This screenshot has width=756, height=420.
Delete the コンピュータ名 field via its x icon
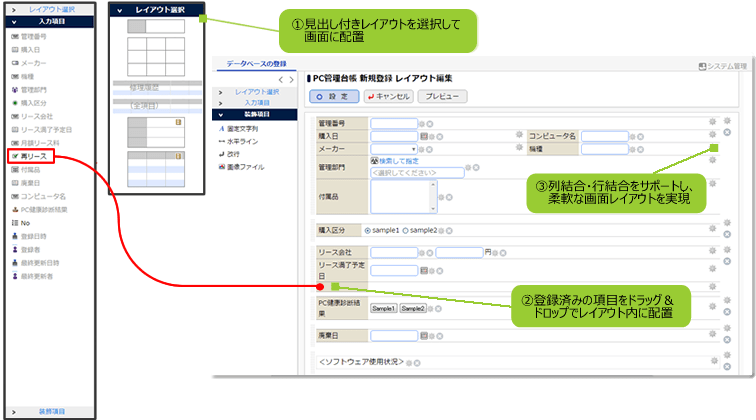point(640,137)
